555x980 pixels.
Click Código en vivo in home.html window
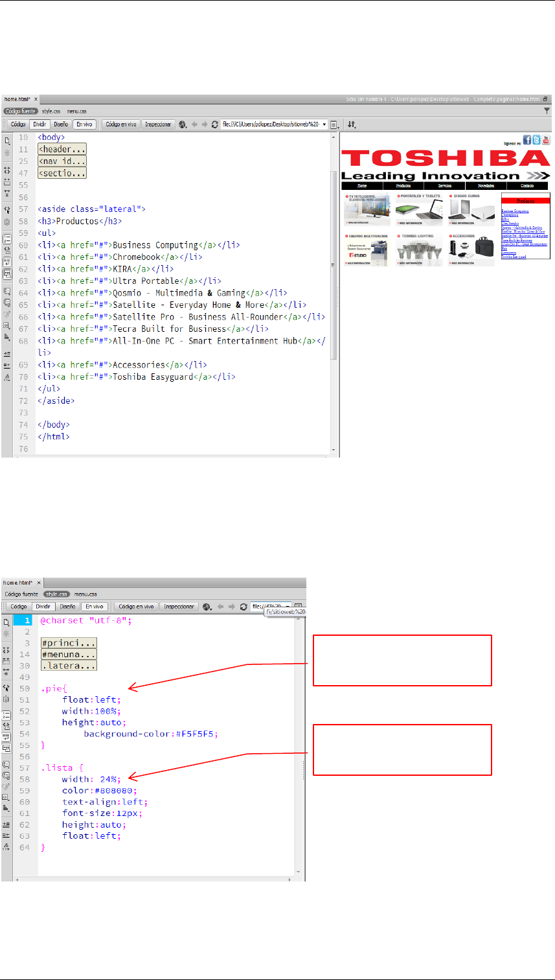[x=121, y=124]
